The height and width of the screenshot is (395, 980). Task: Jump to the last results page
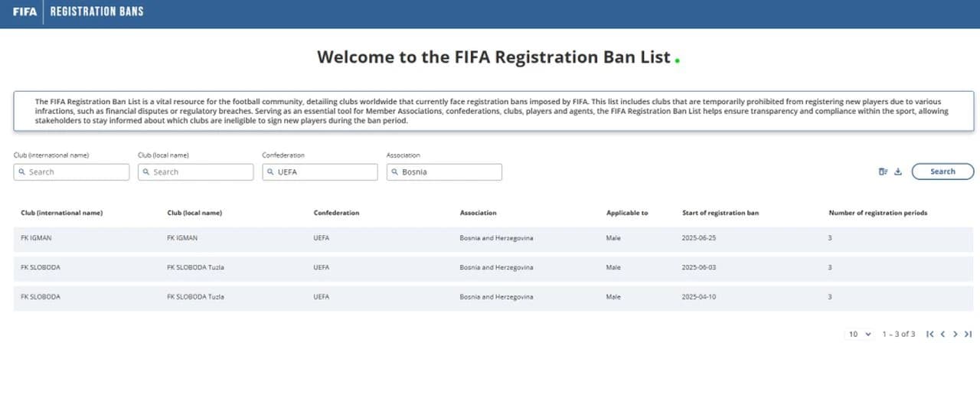(968, 334)
